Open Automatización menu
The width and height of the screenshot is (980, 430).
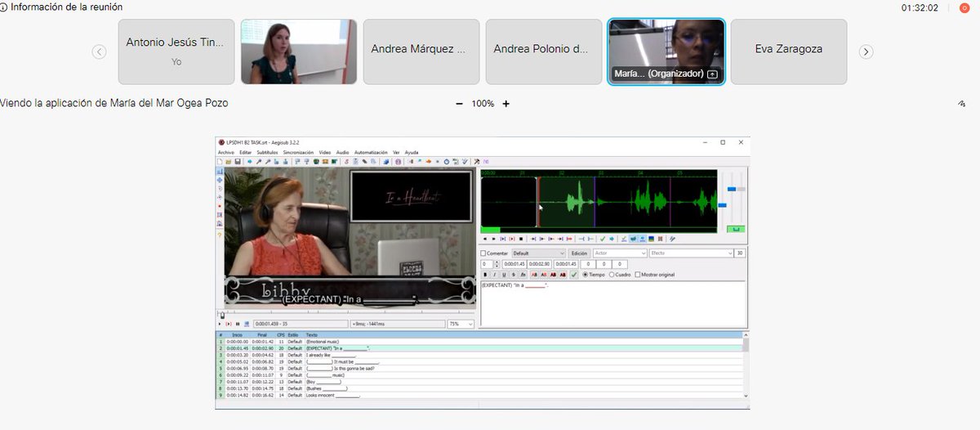click(x=371, y=152)
